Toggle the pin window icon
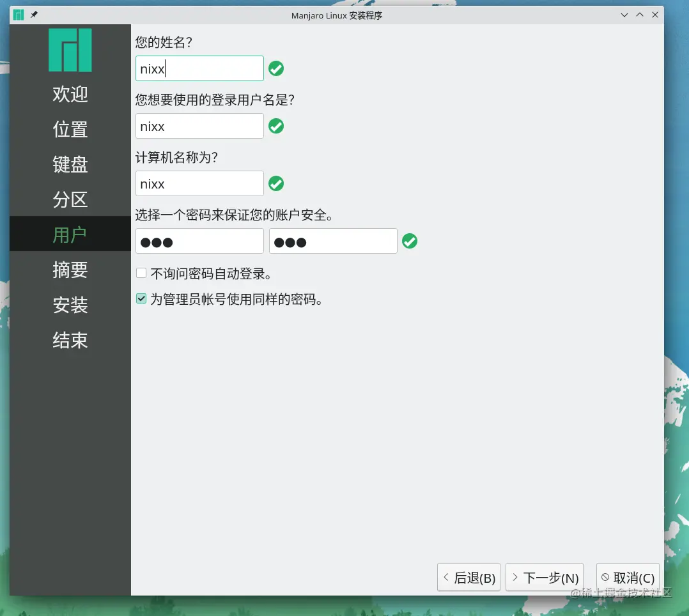Viewport: 689px width, 616px height. 34,15
